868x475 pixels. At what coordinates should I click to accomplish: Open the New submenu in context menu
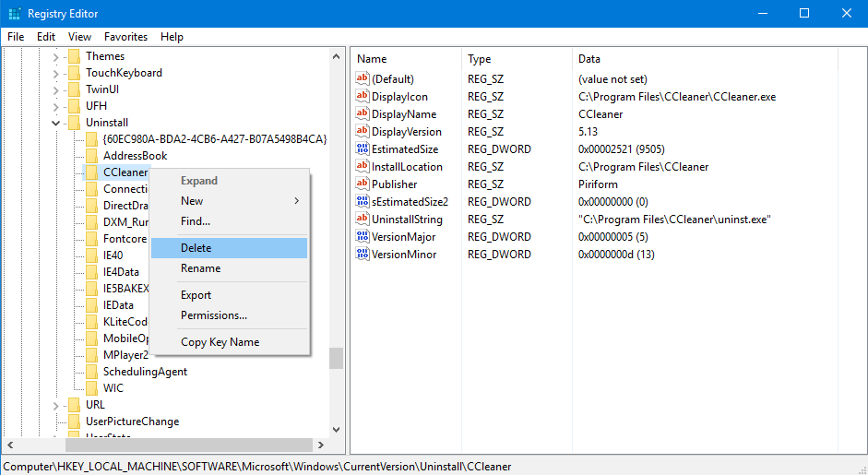click(229, 201)
